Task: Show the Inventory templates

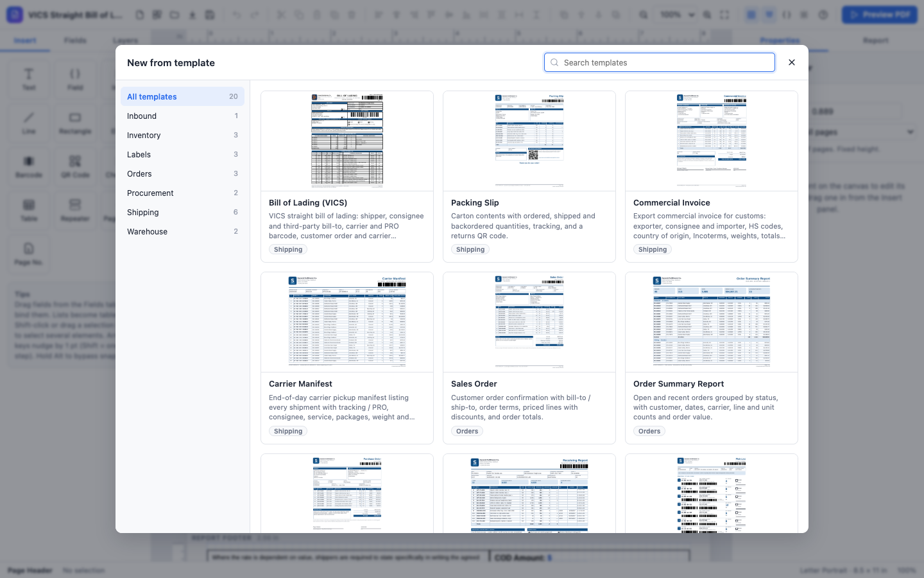Action: tap(182, 135)
